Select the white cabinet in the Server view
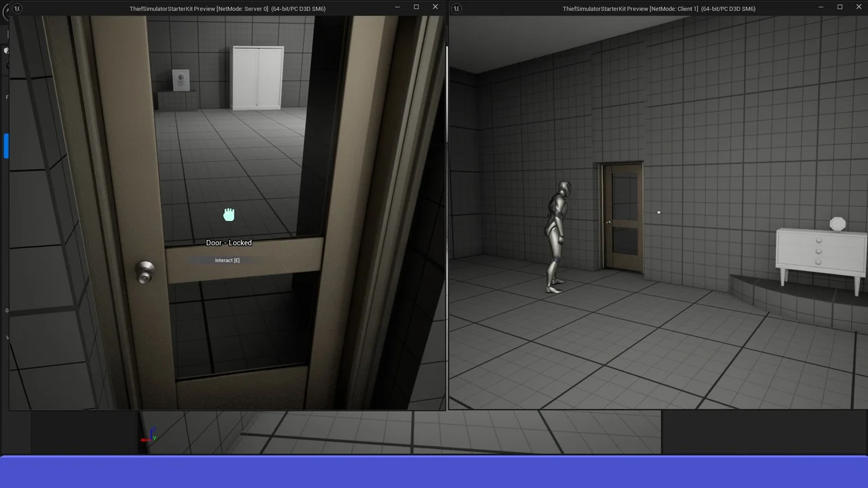Viewport: 868px width, 488px height. pyautogui.click(x=258, y=77)
